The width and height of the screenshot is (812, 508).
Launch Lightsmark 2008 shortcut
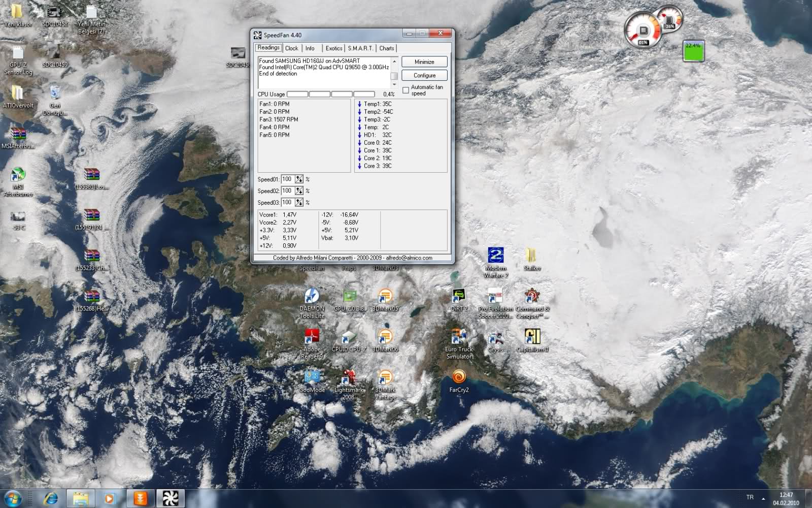coord(349,385)
